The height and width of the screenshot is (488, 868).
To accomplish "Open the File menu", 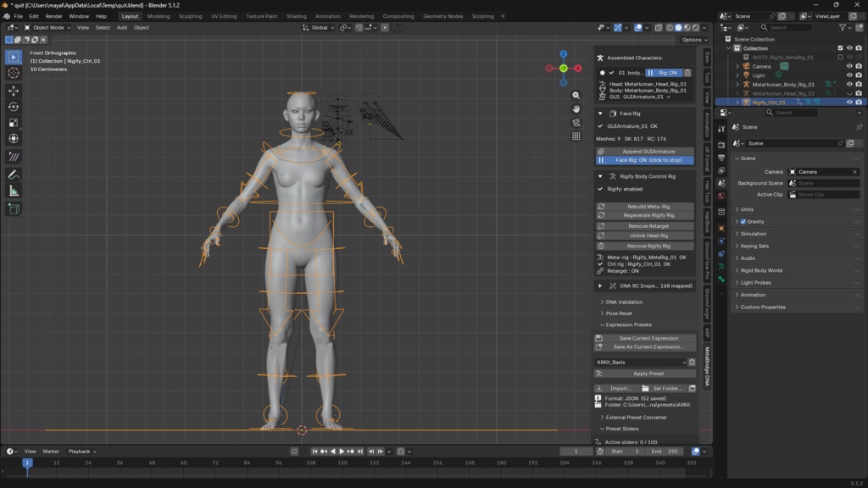I will 19,17.
